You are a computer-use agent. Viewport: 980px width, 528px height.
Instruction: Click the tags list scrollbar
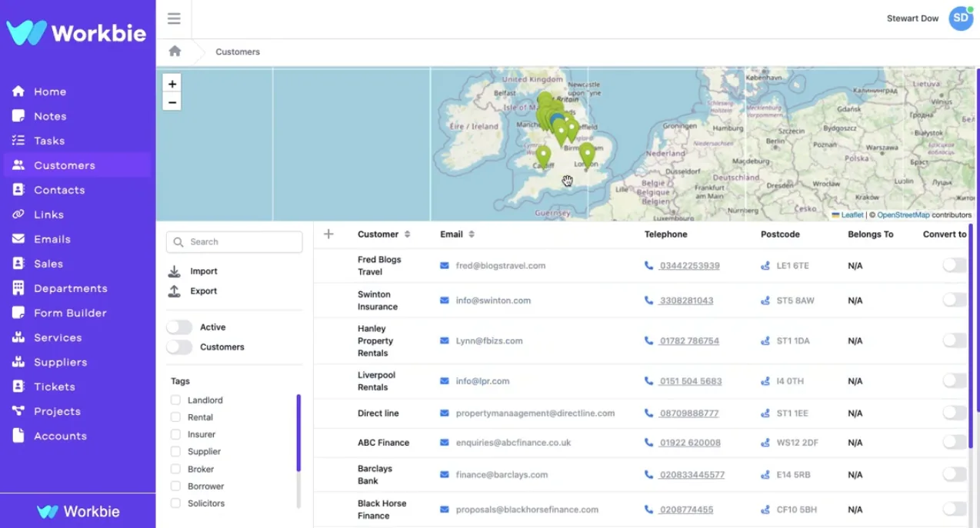click(298, 433)
